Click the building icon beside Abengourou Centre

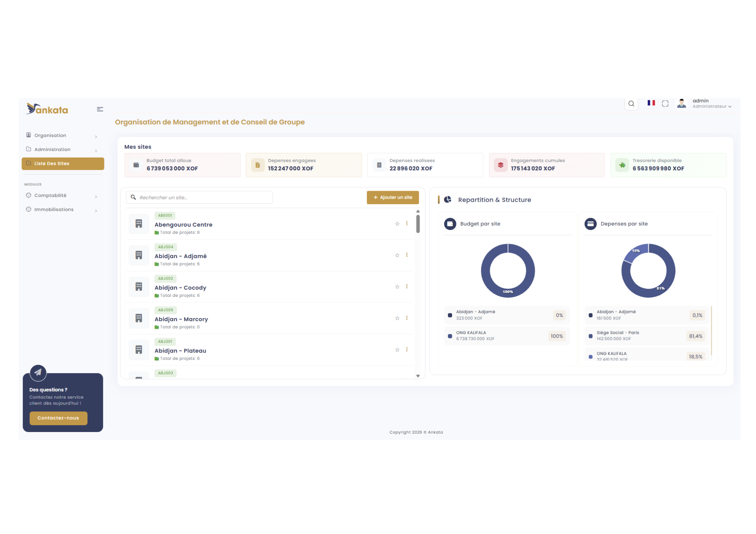point(138,224)
